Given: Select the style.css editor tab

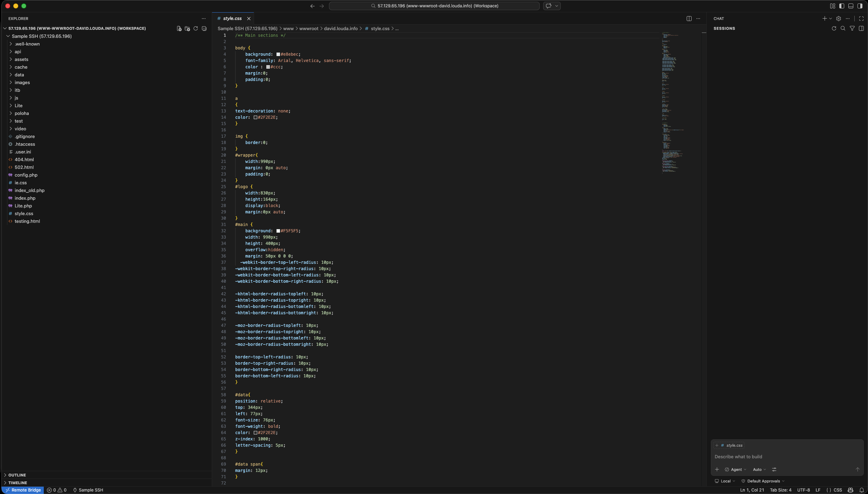Looking at the screenshot, I should click(232, 19).
